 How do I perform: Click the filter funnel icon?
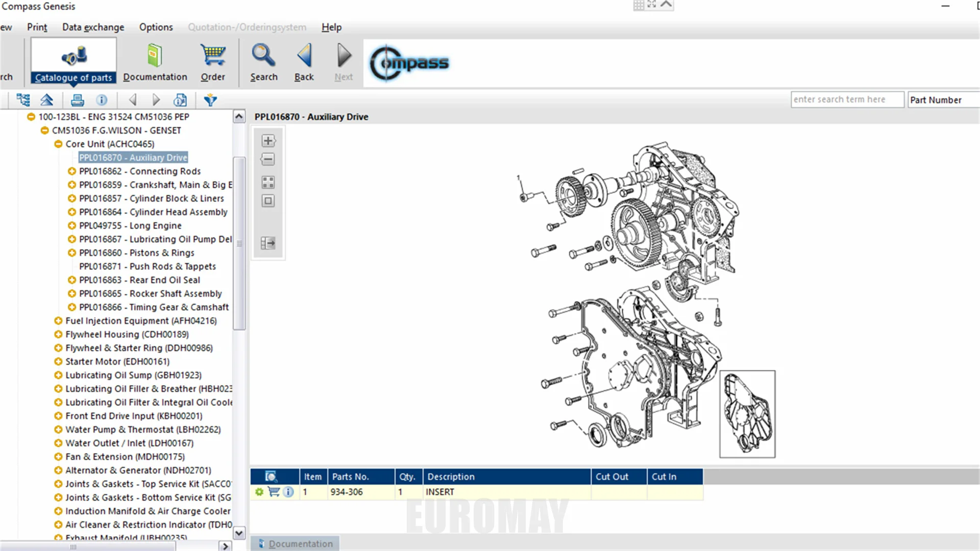(x=210, y=100)
